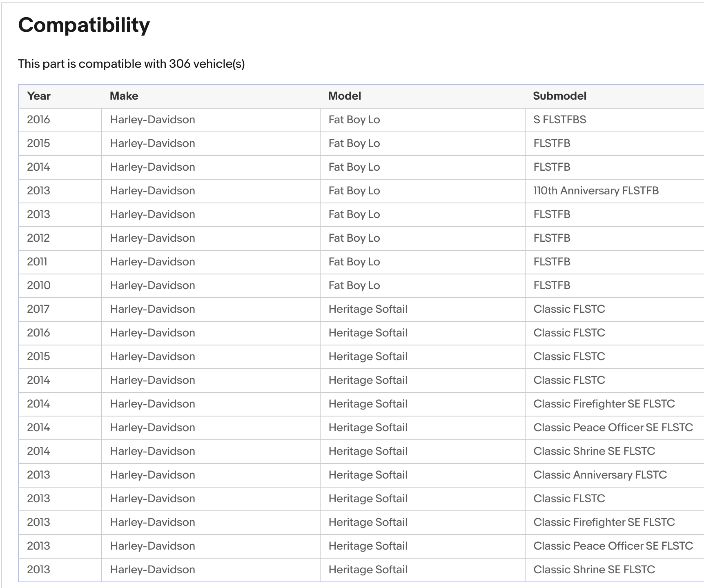The height and width of the screenshot is (588, 704).
Task: Click Heritage Softail in the 2017 row
Action: tap(368, 309)
